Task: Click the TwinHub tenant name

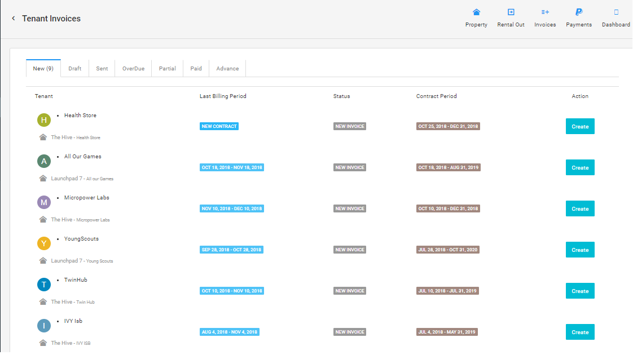Action: tap(76, 280)
